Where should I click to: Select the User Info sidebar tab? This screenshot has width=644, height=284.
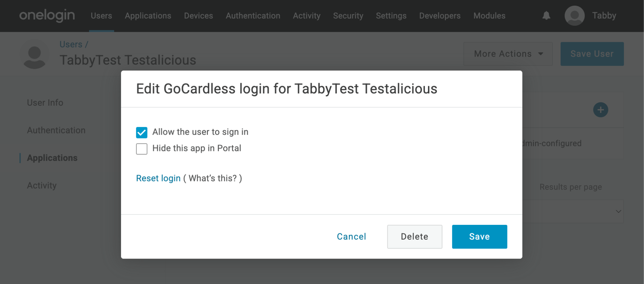[x=45, y=103]
